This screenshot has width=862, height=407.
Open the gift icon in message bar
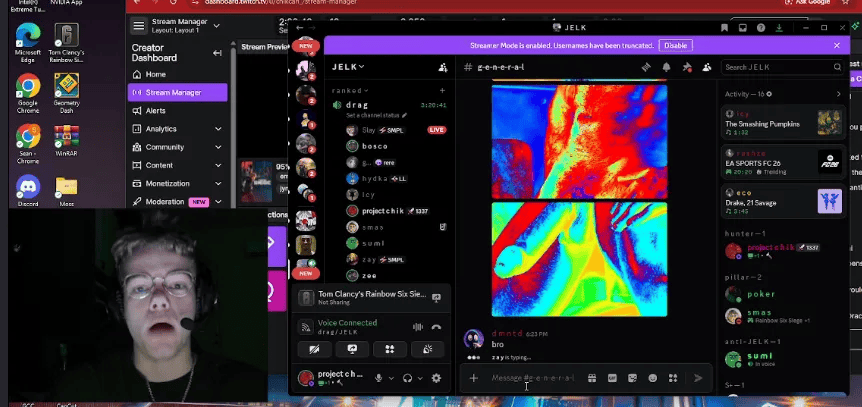(x=592, y=378)
